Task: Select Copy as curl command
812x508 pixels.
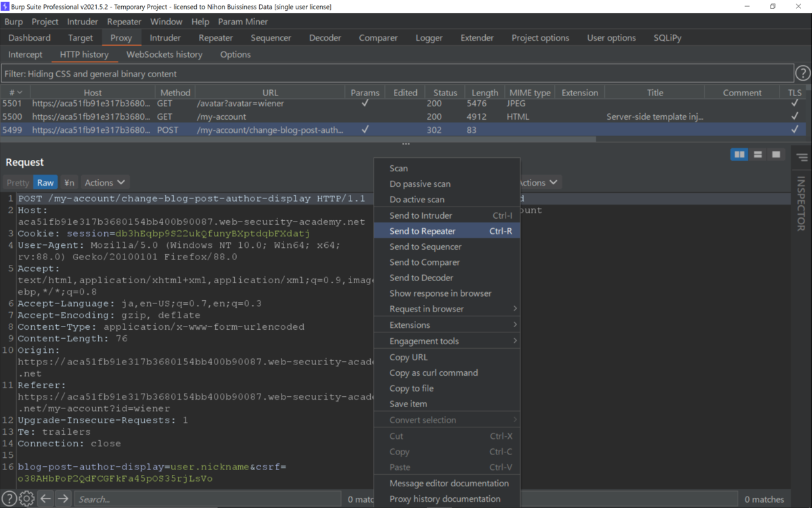Action: [x=447, y=373]
